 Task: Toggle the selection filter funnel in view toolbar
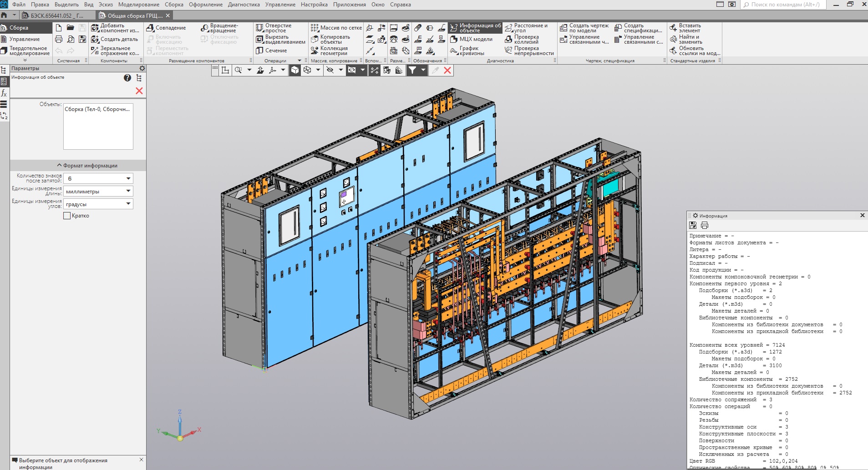pos(412,70)
